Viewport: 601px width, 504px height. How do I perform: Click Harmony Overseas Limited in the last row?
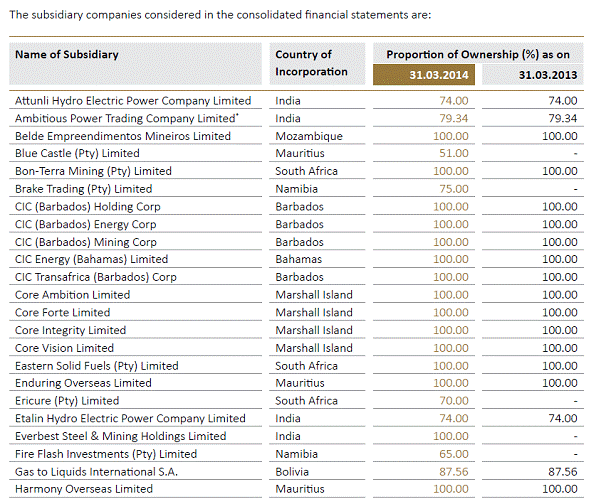click(x=84, y=489)
